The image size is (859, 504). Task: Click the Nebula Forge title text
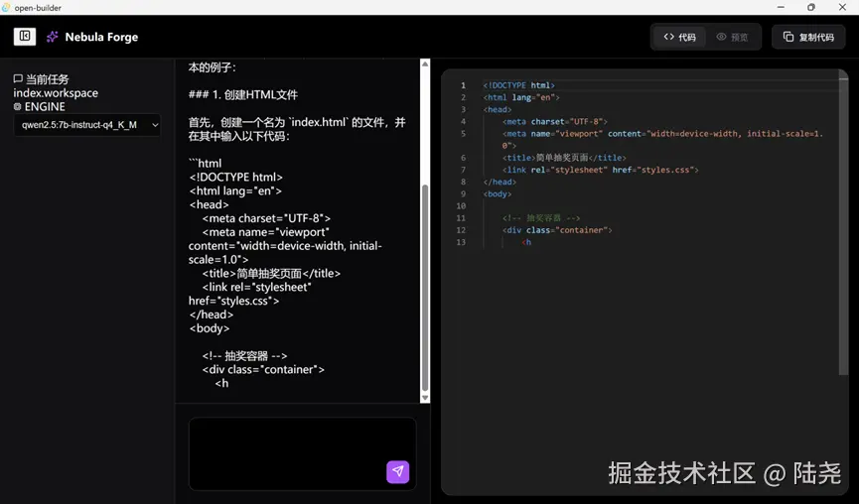click(101, 38)
